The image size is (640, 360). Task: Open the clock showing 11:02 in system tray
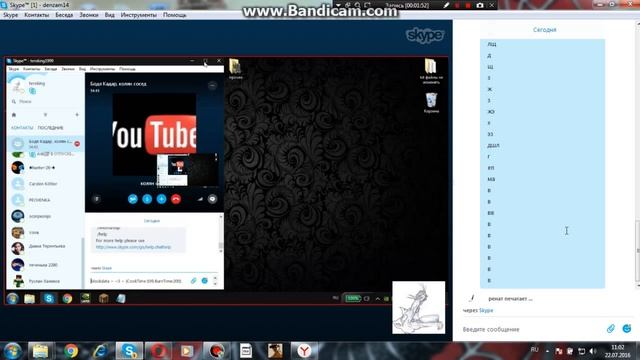point(618,351)
